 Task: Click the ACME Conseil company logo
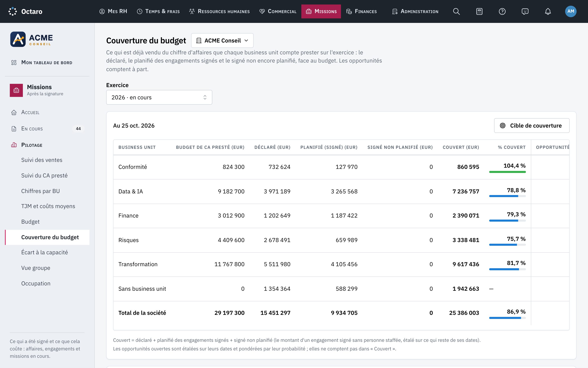tap(31, 39)
